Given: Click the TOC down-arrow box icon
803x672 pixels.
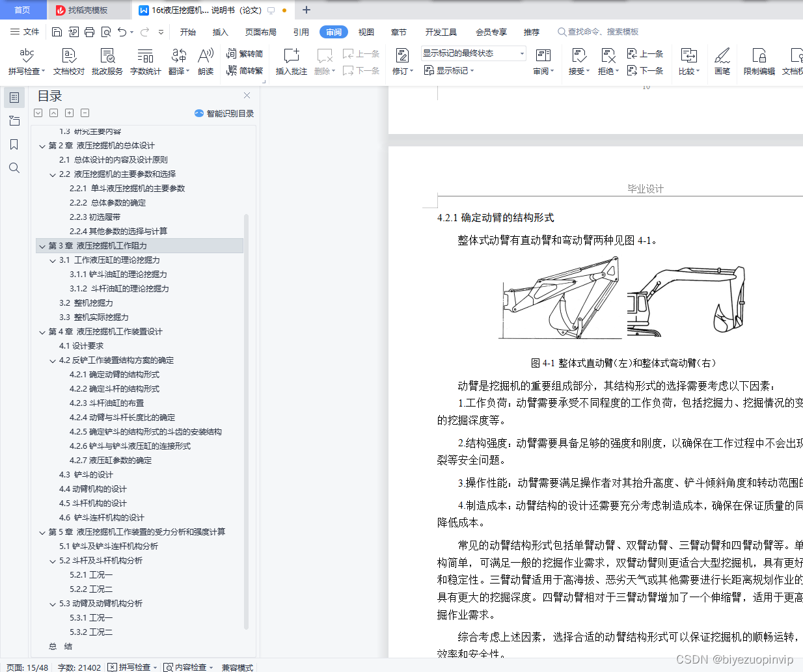Looking at the screenshot, I should click(38, 113).
